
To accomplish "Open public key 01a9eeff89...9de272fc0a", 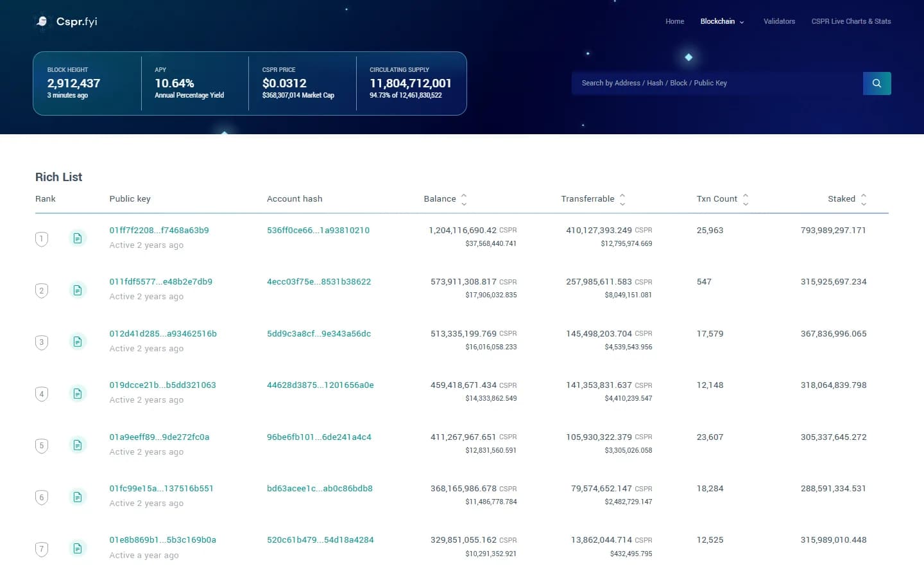I will tap(159, 437).
